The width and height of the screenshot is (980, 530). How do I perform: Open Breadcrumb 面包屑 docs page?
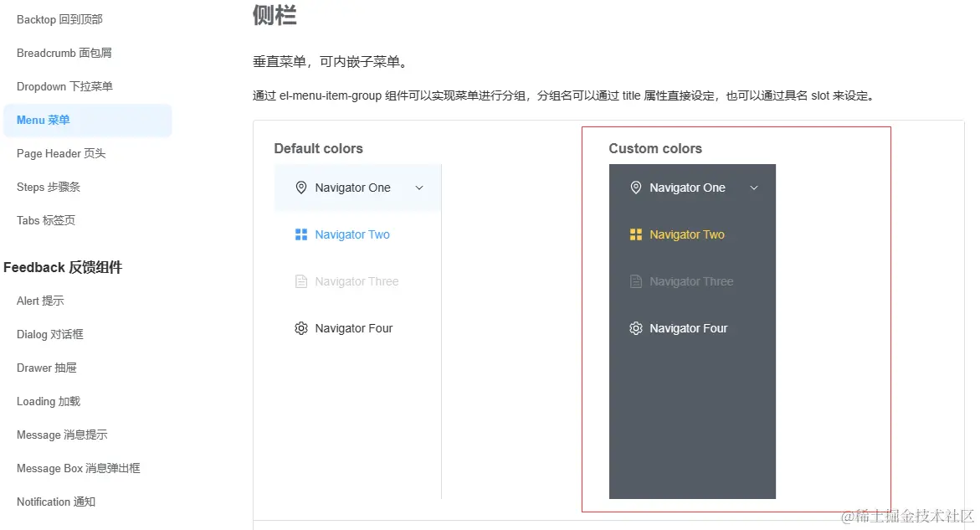(64, 53)
